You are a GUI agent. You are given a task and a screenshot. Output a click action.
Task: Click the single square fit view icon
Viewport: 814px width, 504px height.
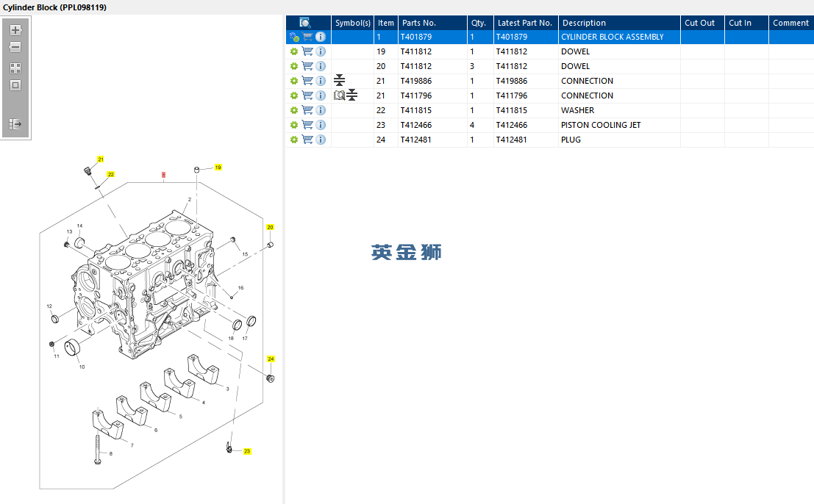(x=15, y=85)
